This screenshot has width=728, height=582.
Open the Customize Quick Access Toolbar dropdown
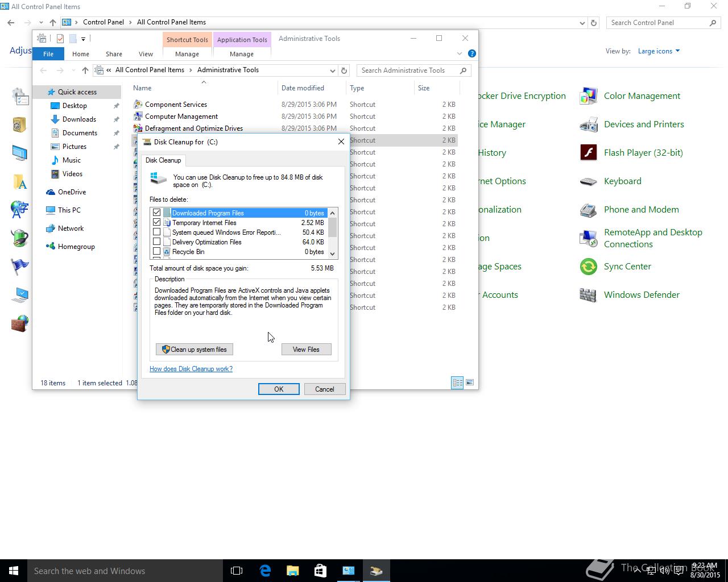[x=83, y=39]
